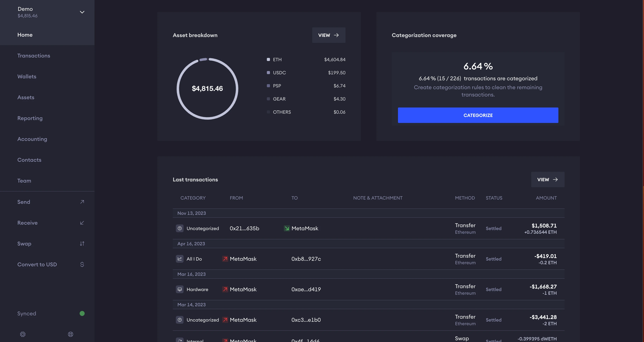Image resolution: width=644 pixels, height=342 pixels.
Task: Click VIEW in Asset breakdown
Action: [329, 35]
